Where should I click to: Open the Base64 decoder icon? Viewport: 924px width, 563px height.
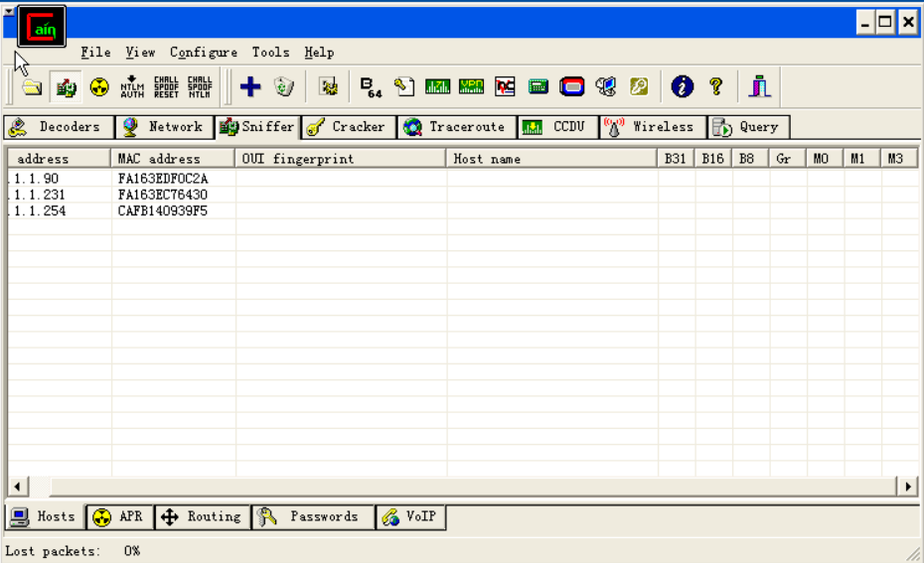tap(371, 87)
